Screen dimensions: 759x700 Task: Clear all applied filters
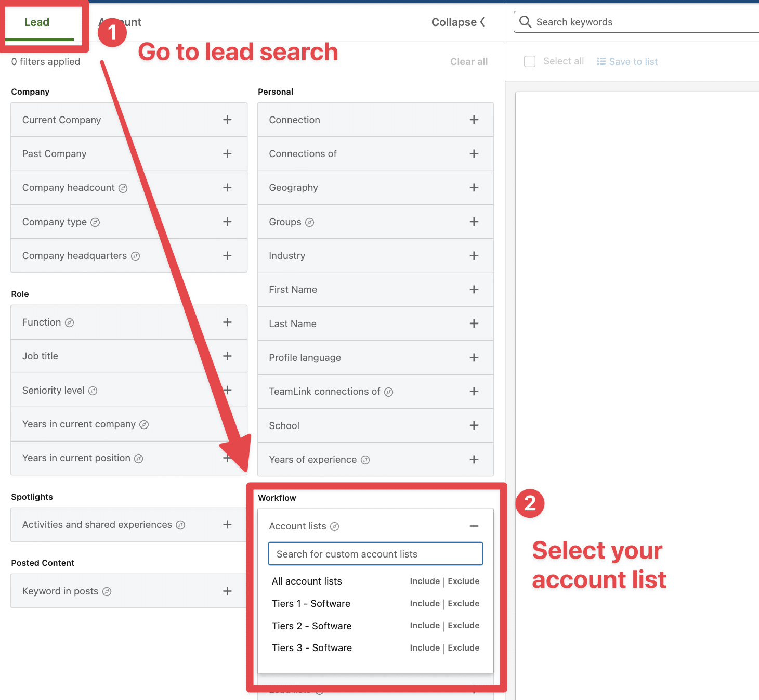coord(468,61)
